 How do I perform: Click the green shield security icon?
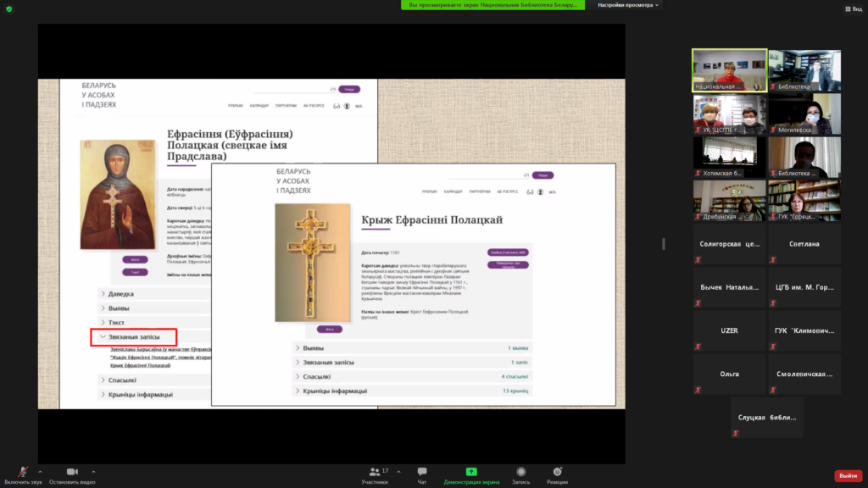(x=8, y=8)
